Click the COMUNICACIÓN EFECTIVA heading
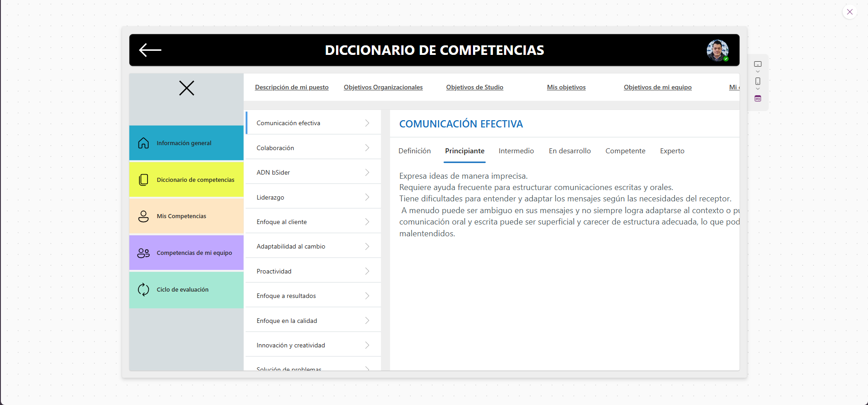868x405 pixels. [461, 124]
